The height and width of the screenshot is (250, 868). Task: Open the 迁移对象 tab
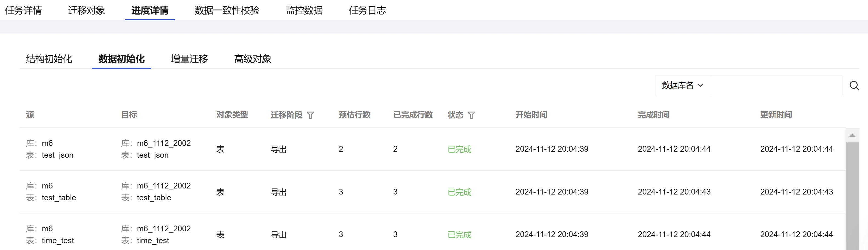86,10
